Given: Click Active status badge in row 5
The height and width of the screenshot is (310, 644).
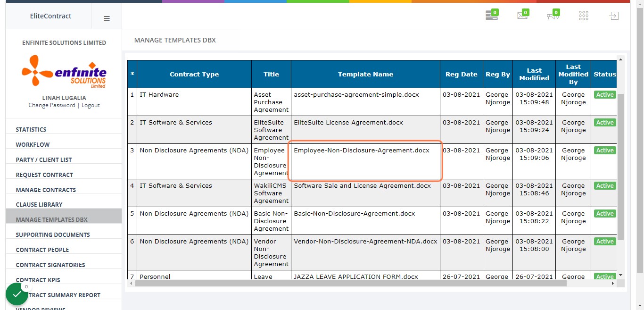Looking at the screenshot, I should point(604,214).
